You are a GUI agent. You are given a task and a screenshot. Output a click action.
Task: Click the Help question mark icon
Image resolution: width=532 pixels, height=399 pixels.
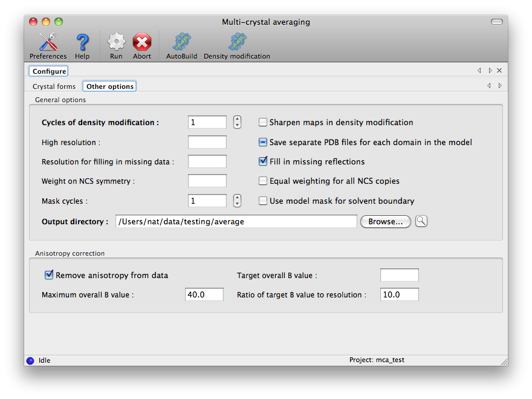tap(82, 42)
